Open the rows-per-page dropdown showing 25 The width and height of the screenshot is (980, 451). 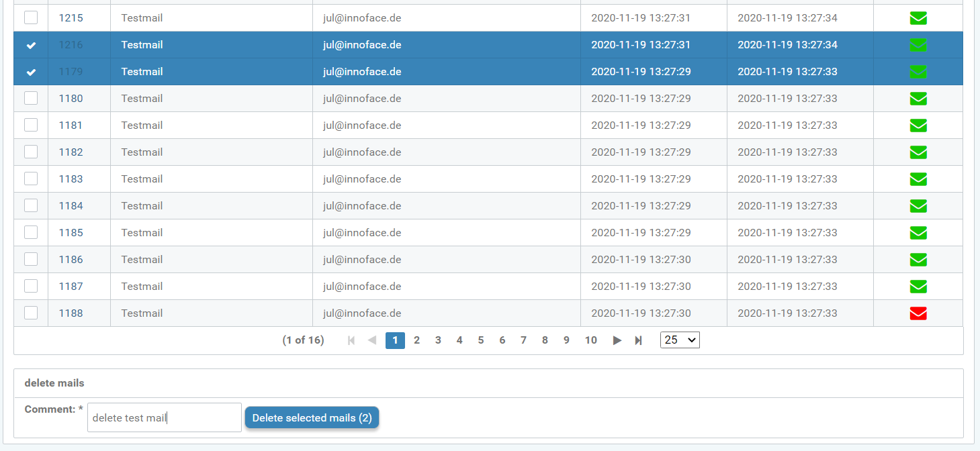[x=679, y=340]
